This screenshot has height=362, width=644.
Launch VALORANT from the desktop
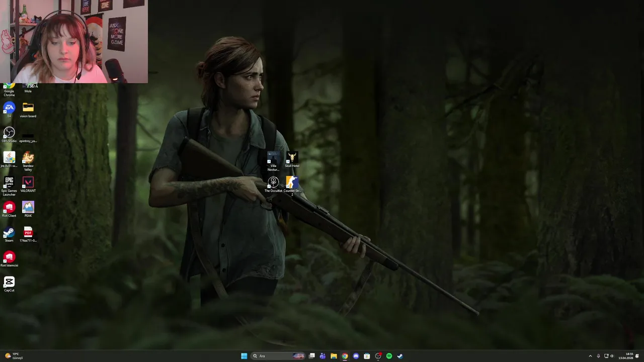[28, 184]
